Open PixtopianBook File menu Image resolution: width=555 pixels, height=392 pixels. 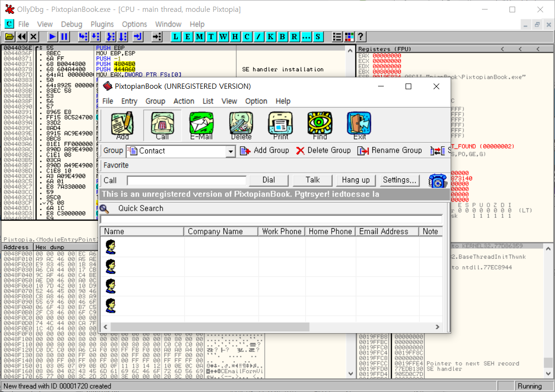pyautogui.click(x=108, y=101)
